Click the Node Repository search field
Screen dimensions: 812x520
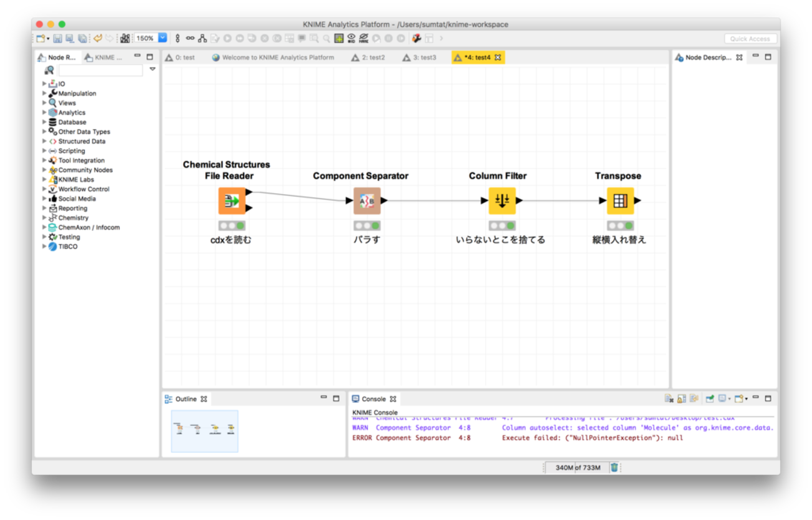(101, 71)
